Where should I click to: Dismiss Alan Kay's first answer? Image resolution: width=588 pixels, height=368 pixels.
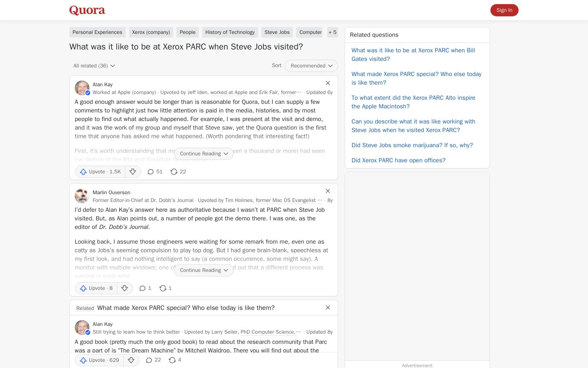(328, 83)
